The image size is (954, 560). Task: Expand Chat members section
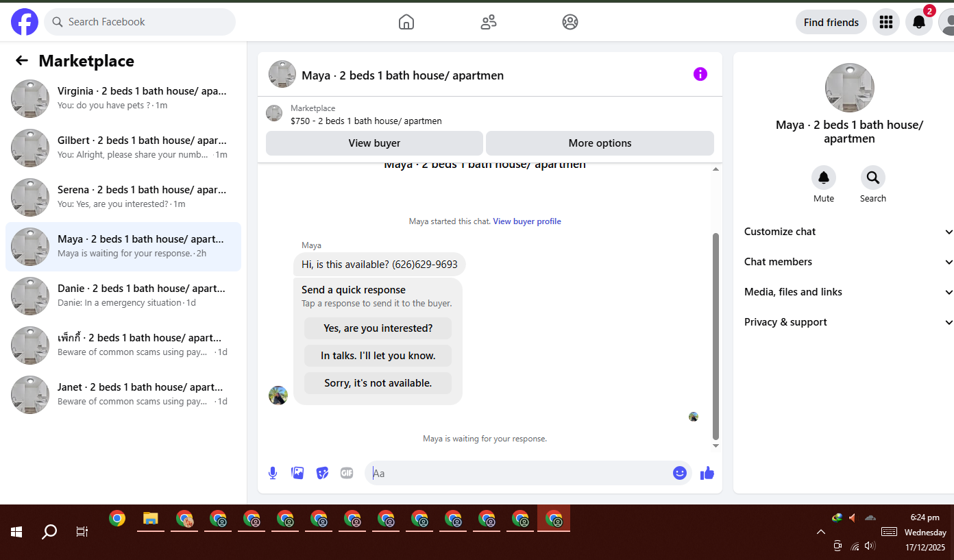(848, 262)
